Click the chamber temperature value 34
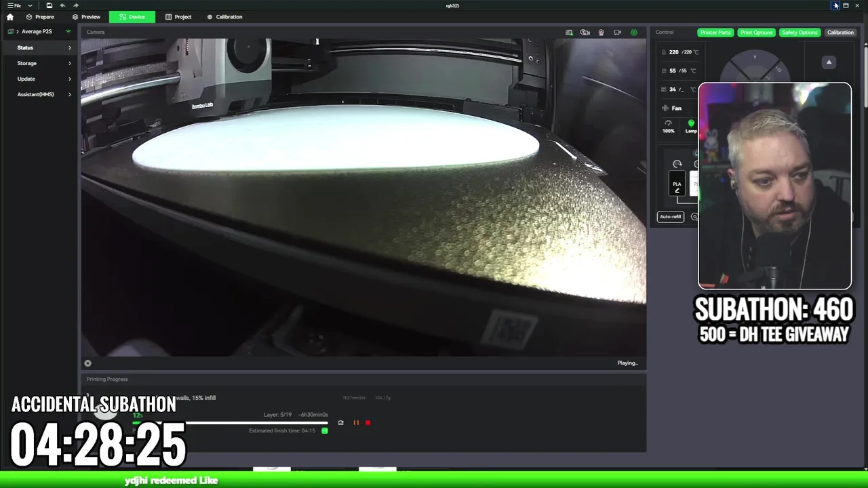 tap(673, 89)
